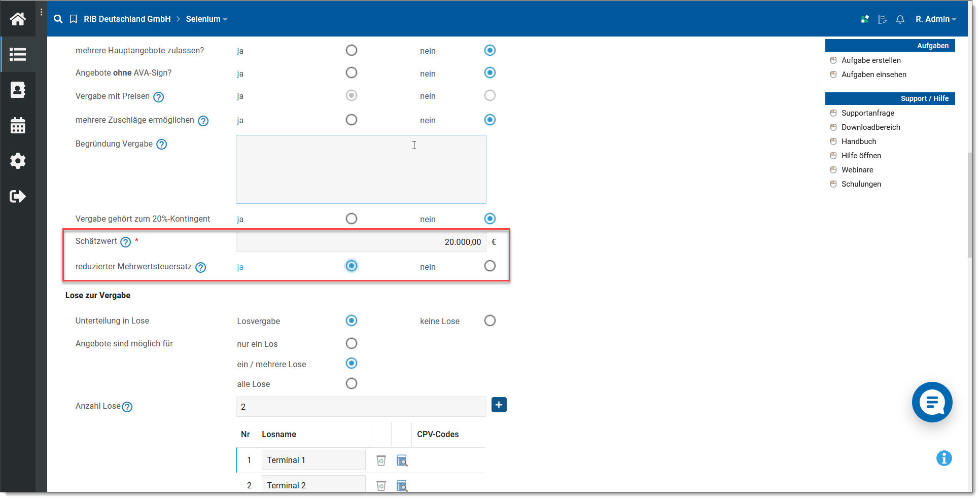Open the R. Admin user menu
This screenshot has width=980, height=500.
936,19
